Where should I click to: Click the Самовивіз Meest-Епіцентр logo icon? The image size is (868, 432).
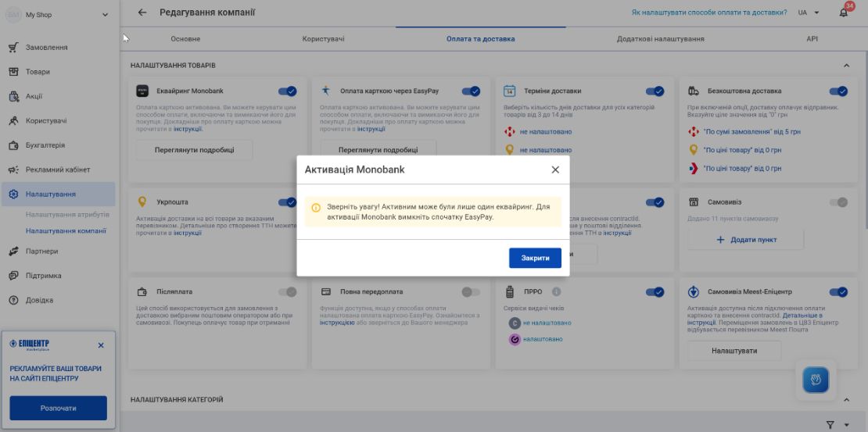pos(693,291)
